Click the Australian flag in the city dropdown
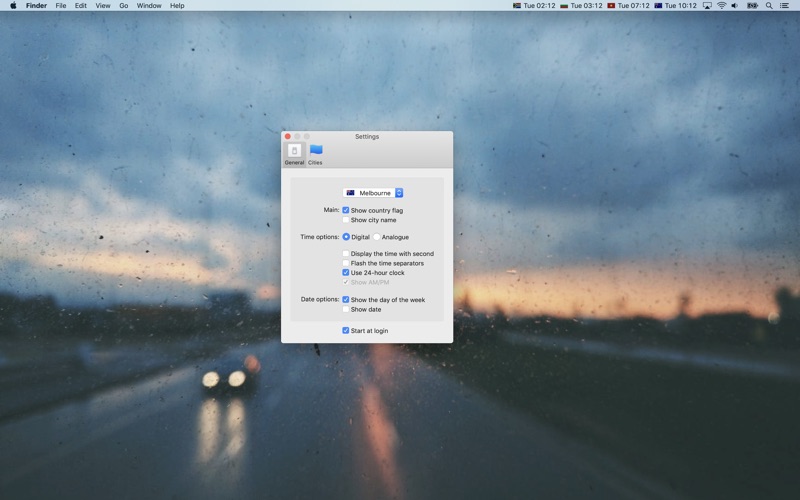 [x=351, y=193]
